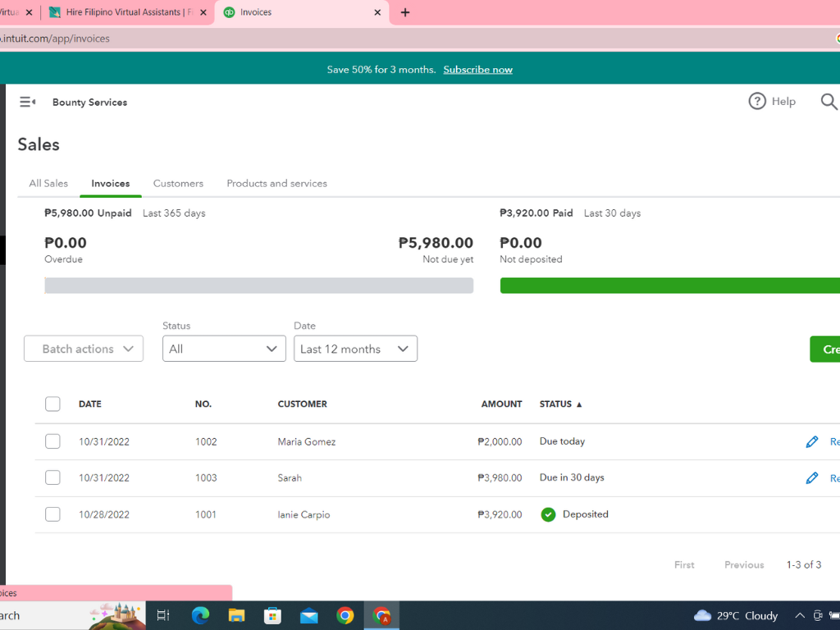840x630 pixels.
Task: Sort by CUSTOMER column header
Action: click(302, 404)
